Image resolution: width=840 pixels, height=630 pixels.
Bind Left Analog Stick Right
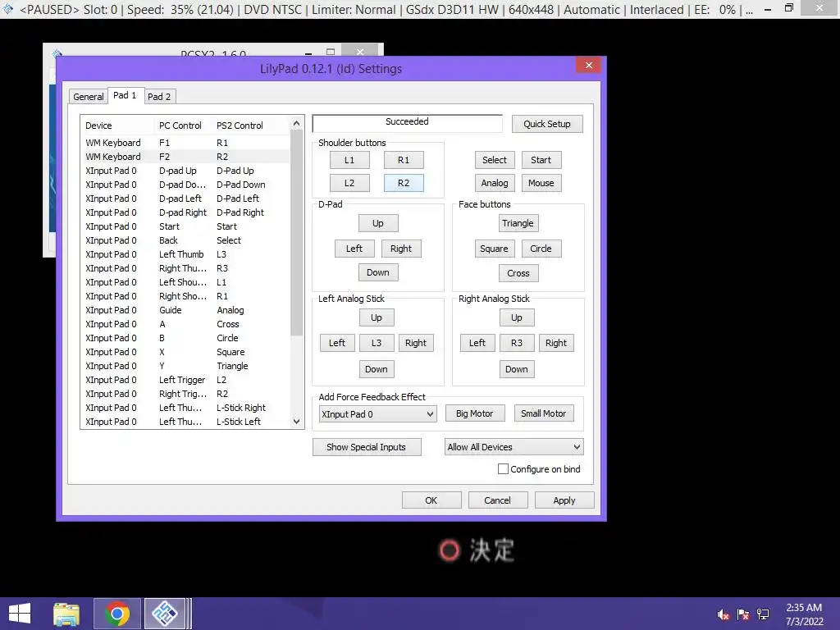(416, 343)
